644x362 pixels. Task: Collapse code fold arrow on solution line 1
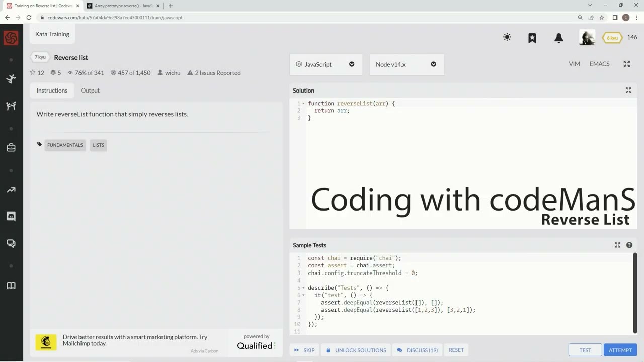303,104
